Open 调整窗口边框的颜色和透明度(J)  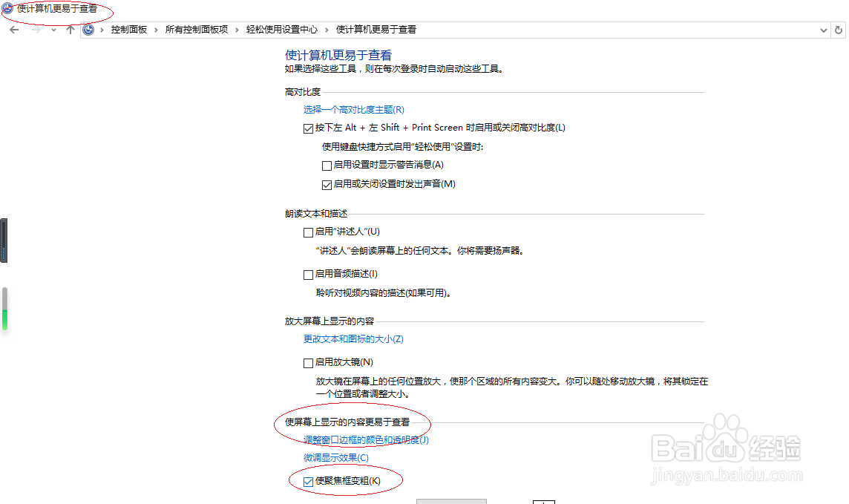[x=367, y=439]
